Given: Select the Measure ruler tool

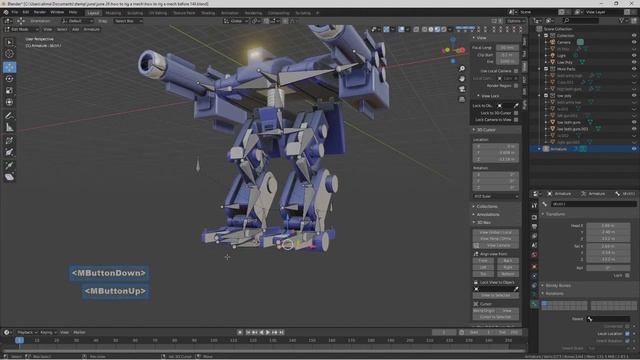Looking at the screenshot, I should [9, 128].
